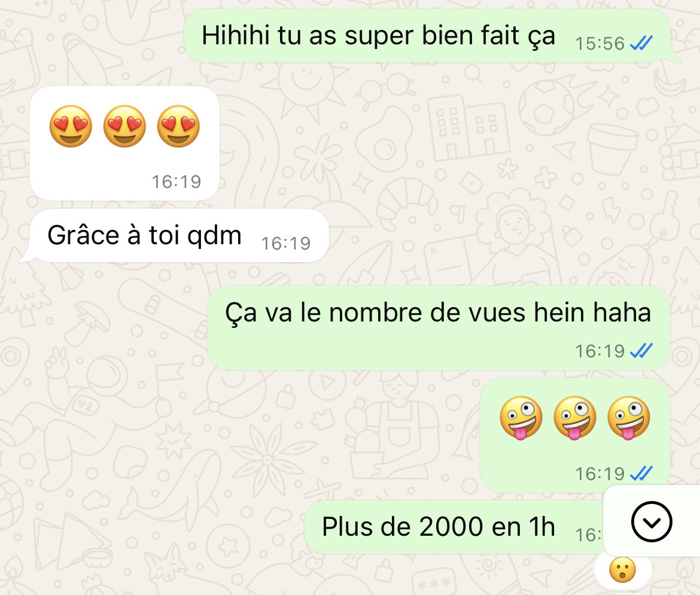The image size is (700, 595).
Task: Tap the 15:56 timestamp on first message
Action: pyautogui.click(x=599, y=44)
